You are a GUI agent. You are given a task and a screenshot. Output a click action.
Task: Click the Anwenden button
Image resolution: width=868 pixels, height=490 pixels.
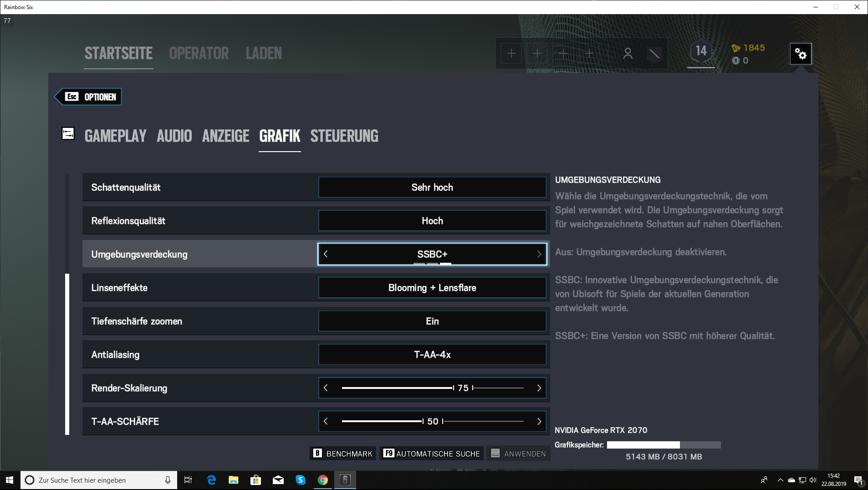[x=518, y=454]
